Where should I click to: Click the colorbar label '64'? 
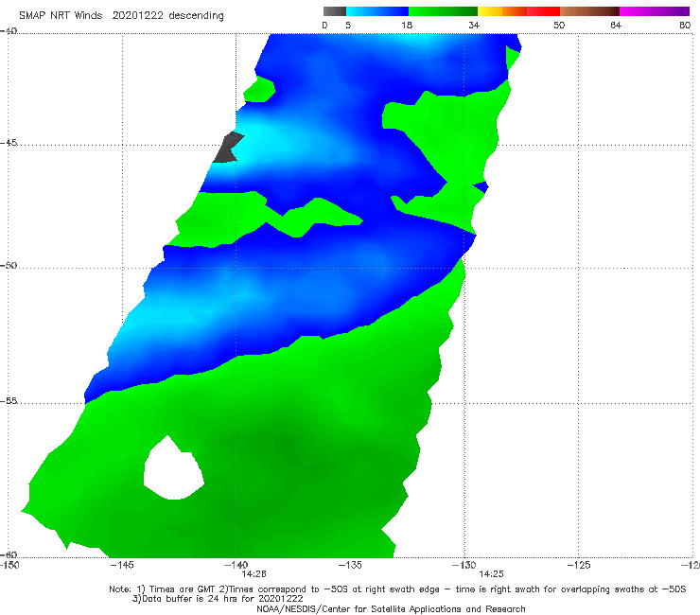tap(616, 25)
